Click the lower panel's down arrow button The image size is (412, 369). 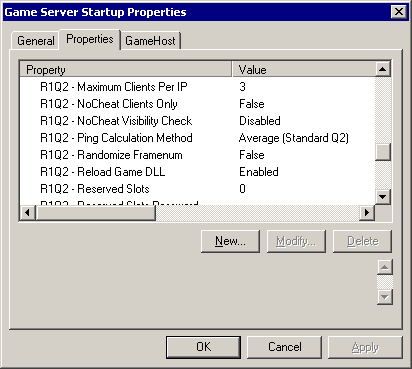[385, 297]
